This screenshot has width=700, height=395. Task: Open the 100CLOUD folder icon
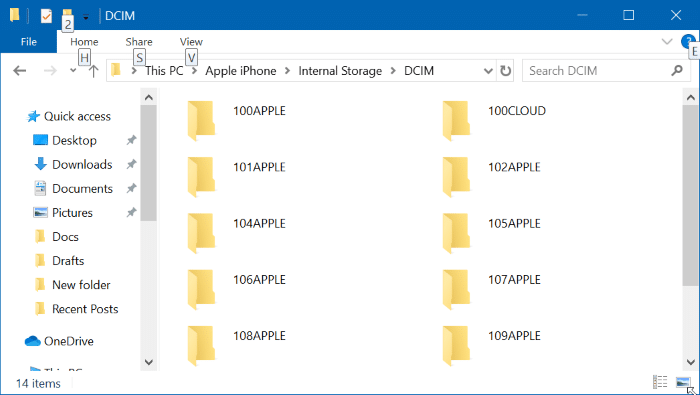point(456,121)
